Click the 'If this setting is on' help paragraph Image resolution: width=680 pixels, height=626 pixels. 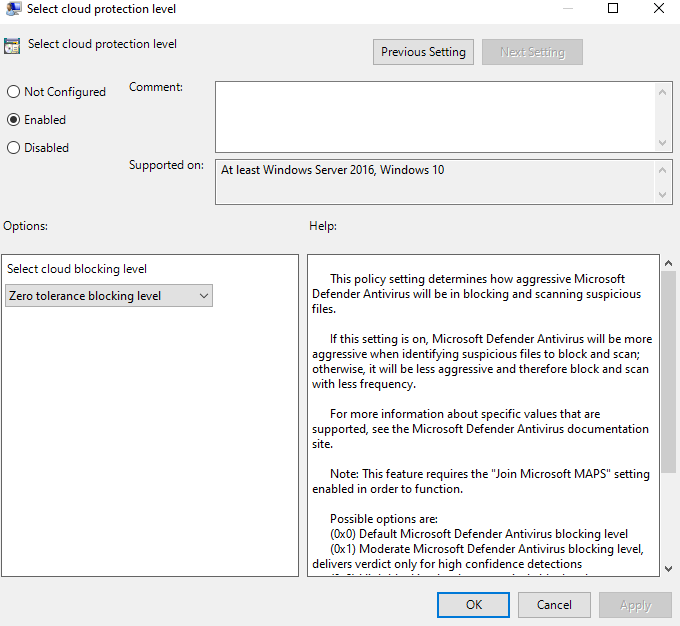482,361
